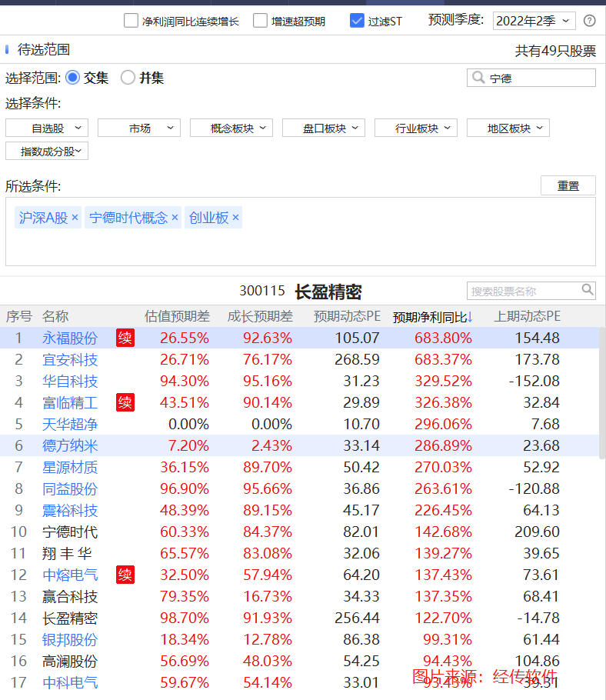Click magnifier icon in stock name search
606x700 pixels.
coord(588,290)
